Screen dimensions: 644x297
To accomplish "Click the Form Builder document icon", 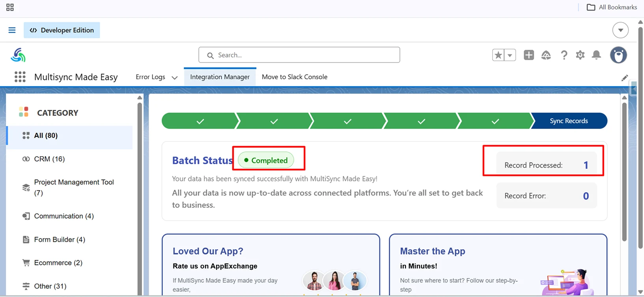I will [26, 239].
